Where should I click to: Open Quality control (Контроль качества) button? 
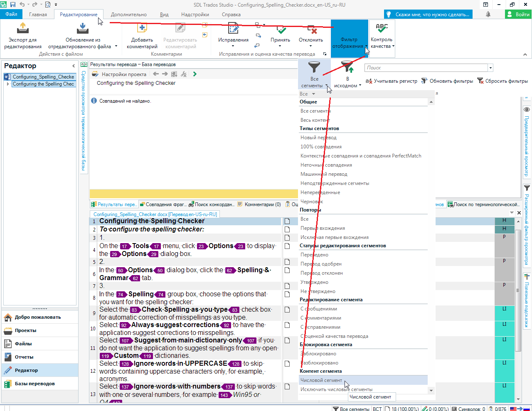(382, 37)
